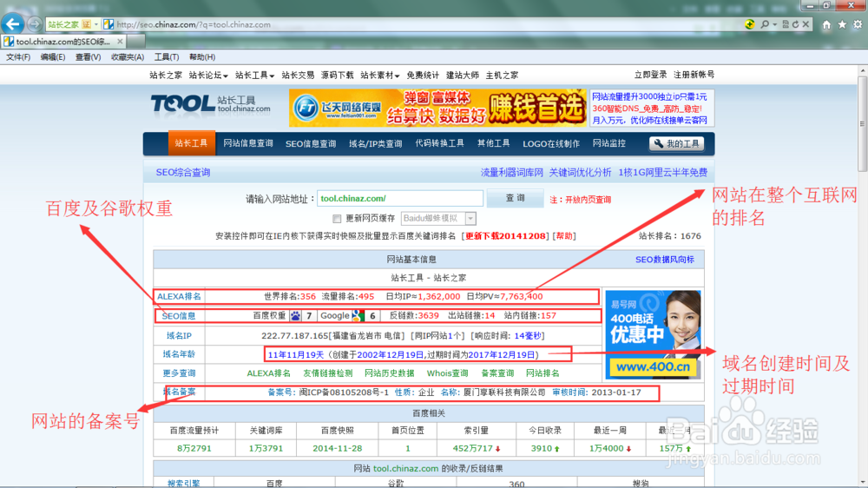Click the scrollbar up arrow
Screen dimensions: 868x488
(863, 71)
